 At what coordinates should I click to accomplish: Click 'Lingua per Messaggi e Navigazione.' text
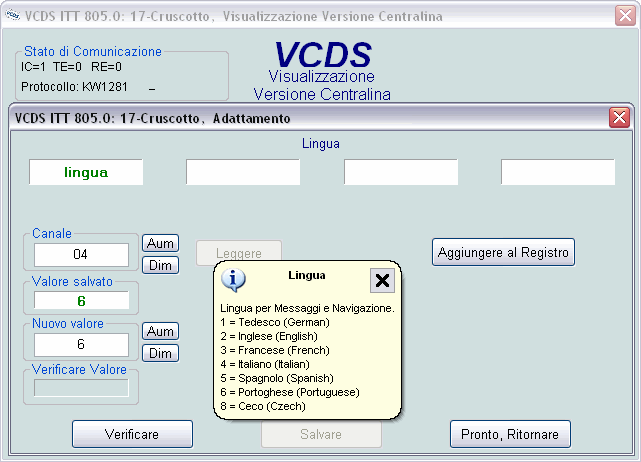pyautogui.click(x=307, y=308)
